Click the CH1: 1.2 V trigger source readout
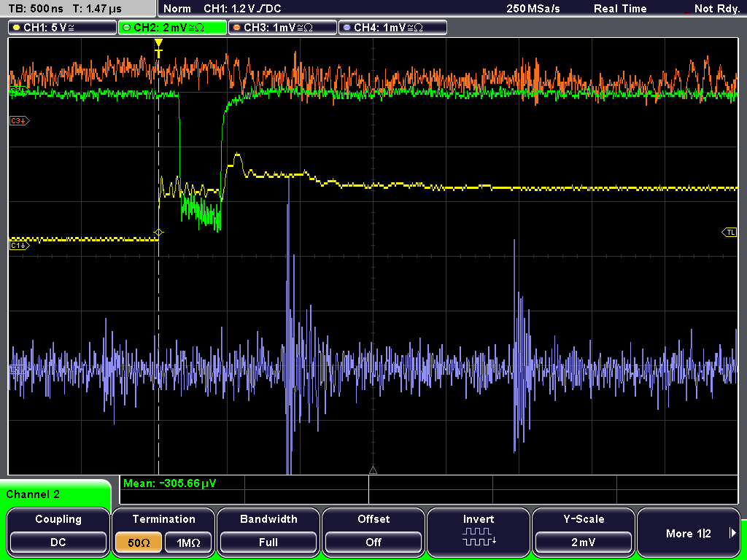747x560 pixels. tap(242, 9)
